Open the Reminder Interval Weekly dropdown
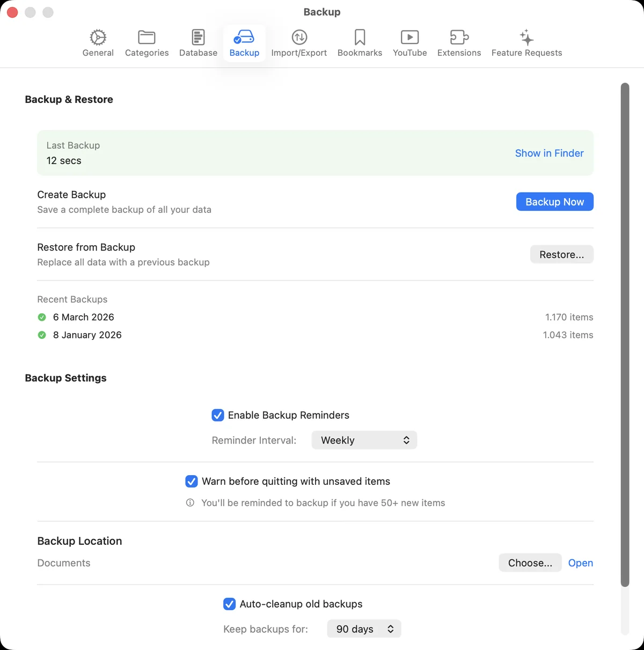This screenshot has height=650, width=644. (364, 440)
